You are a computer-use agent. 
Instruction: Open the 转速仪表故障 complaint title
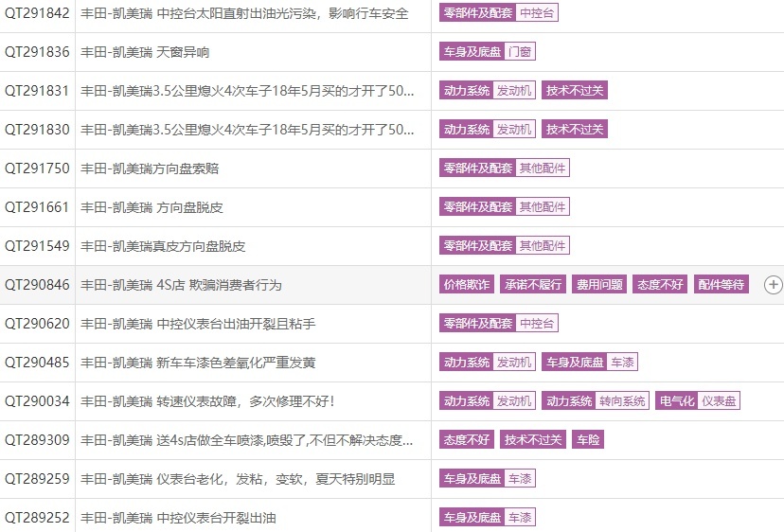pyautogui.click(x=207, y=401)
